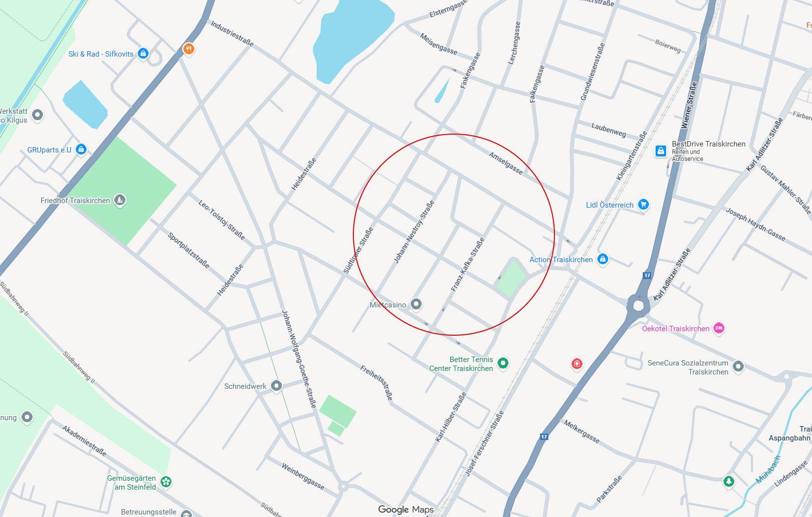Click the Better Tennis Center green marker
812x517 pixels.
[x=503, y=363]
